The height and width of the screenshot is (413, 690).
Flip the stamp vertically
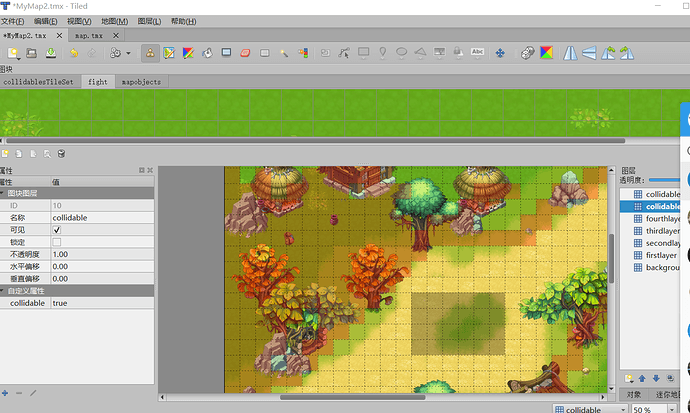pyautogui.click(x=589, y=53)
